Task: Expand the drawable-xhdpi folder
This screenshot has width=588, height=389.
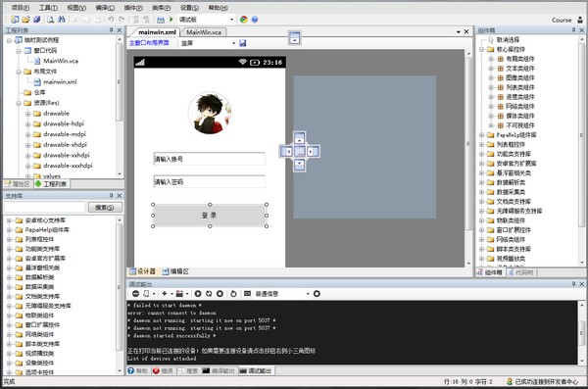Action: pos(27,145)
